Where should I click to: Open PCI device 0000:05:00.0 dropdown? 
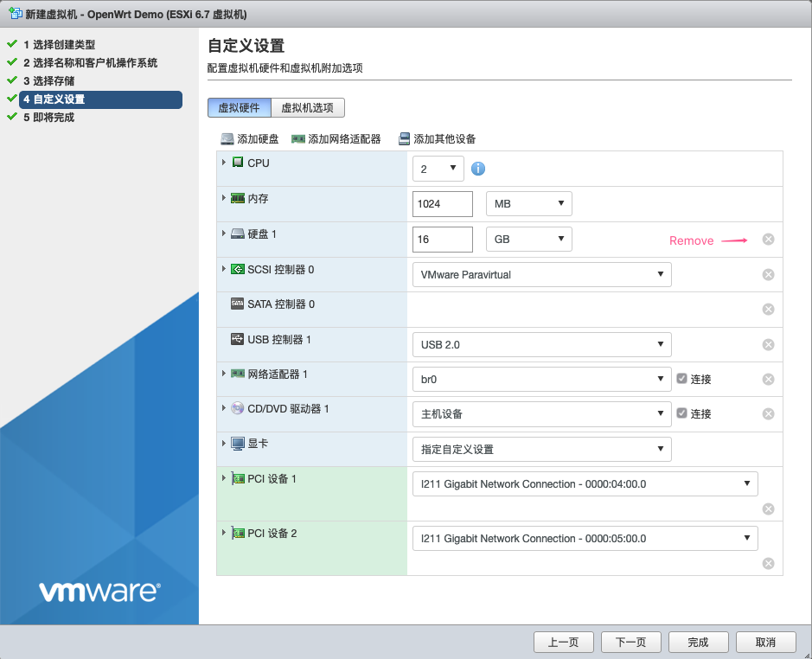(x=585, y=538)
